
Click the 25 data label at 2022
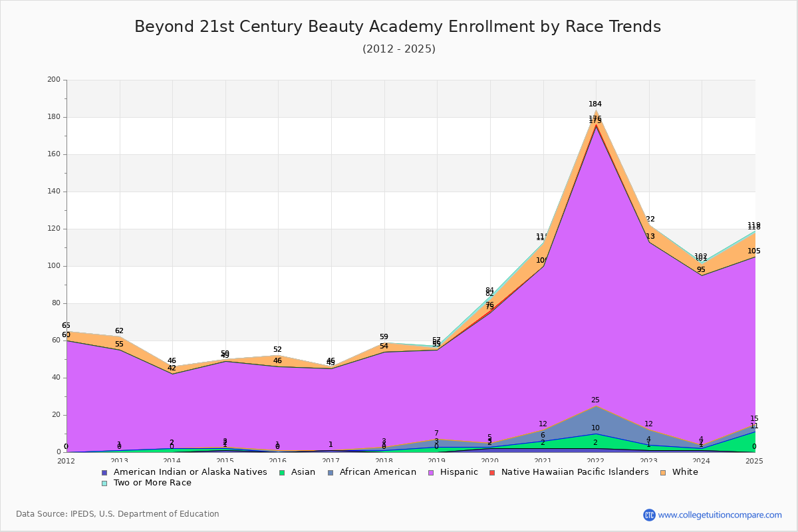tap(595, 400)
